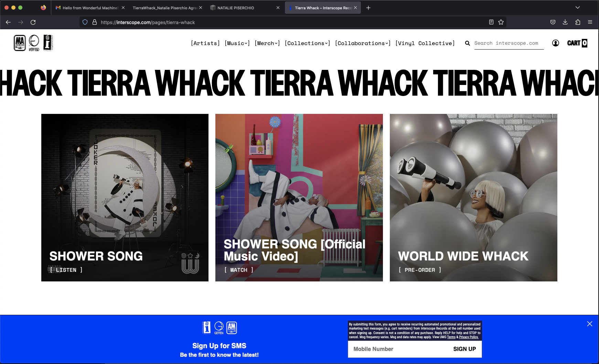Viewport: 599px width, 364px height.
Task: Click the SIGN UP button
Action: coord(464,349)
